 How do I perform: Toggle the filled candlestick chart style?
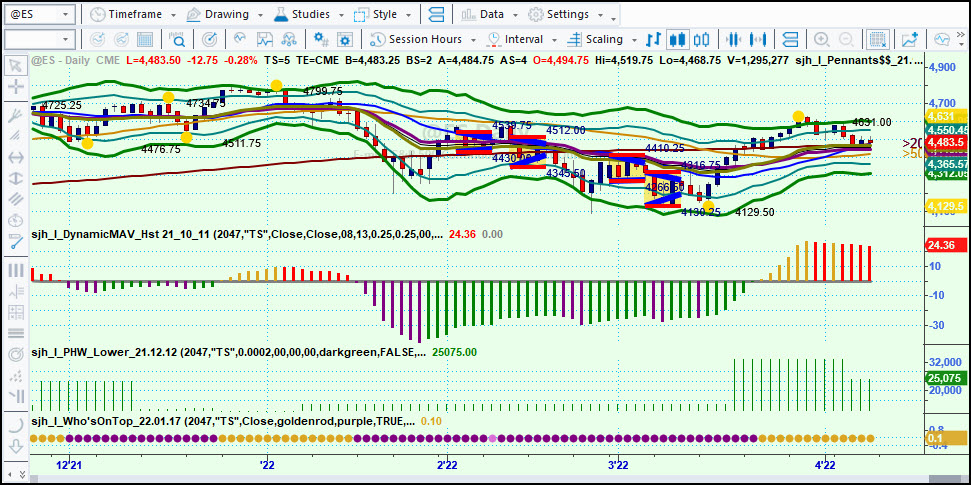coord(677,40)
